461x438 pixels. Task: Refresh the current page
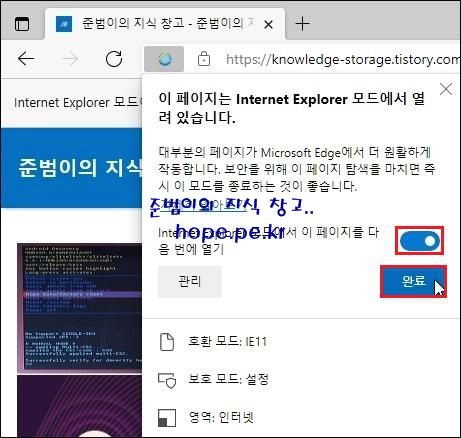[x=114, y=59]
